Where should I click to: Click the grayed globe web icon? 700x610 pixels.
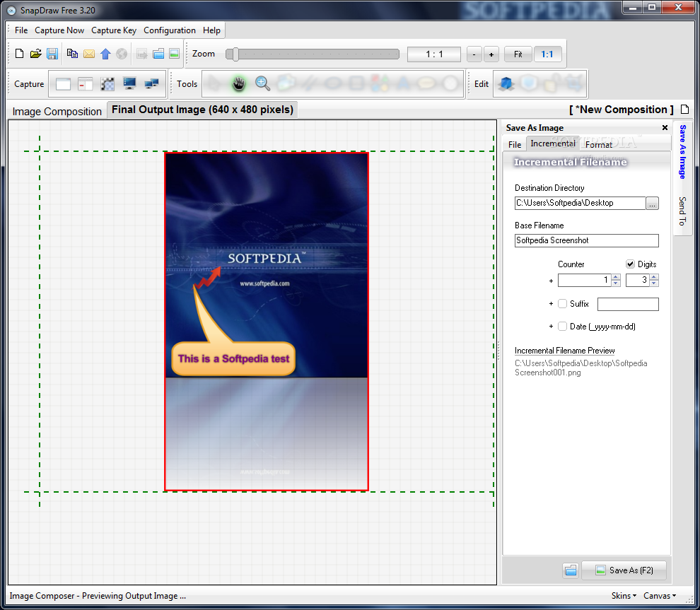point(122,54)
